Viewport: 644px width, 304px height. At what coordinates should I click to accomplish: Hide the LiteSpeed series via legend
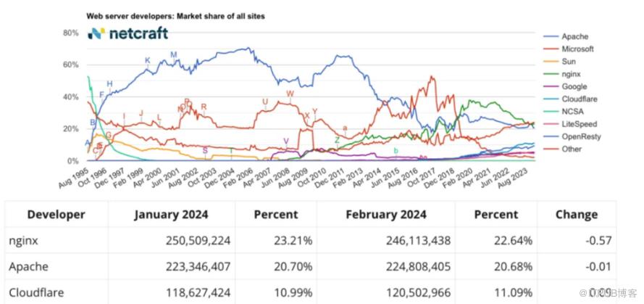click(578, 124)
